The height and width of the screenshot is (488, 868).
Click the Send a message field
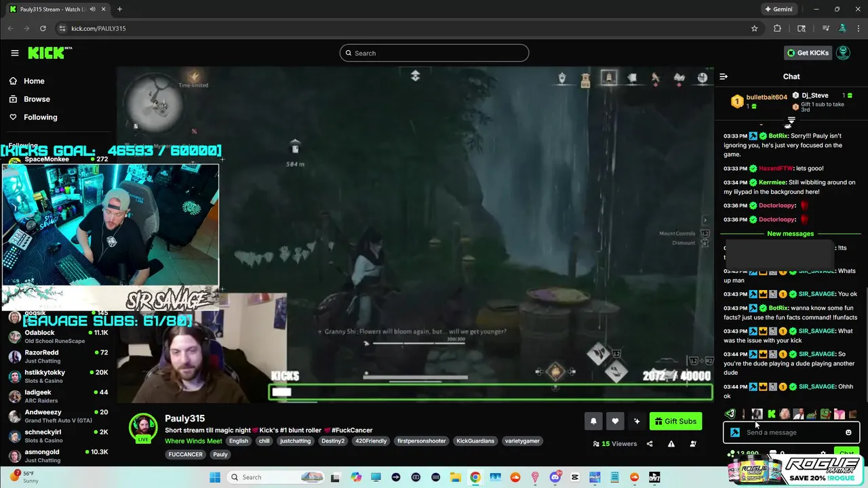coord(791,432)
